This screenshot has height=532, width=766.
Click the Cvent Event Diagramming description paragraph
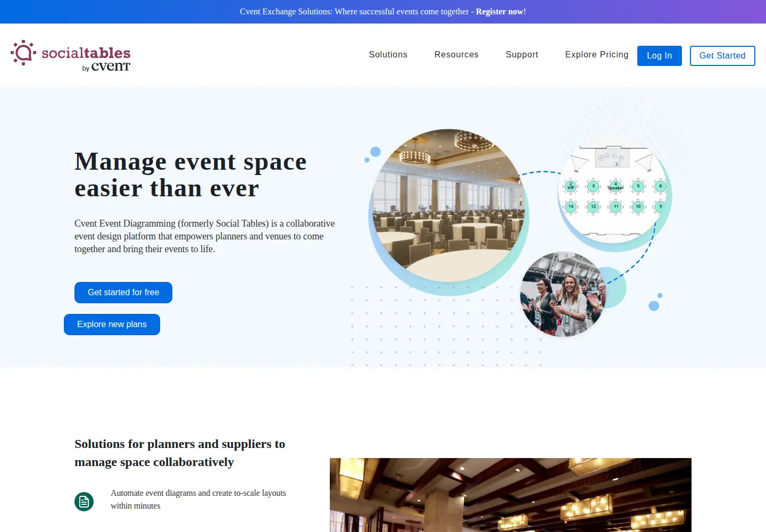point(205,236)
